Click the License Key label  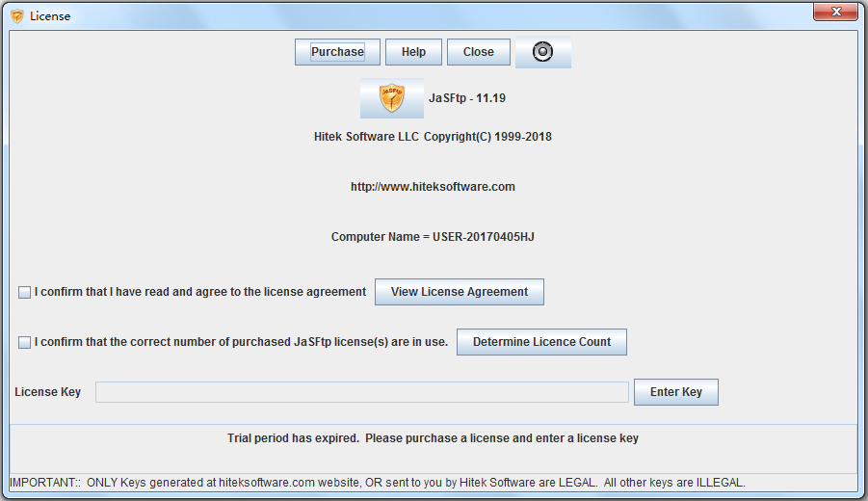(x=47, y=392)
